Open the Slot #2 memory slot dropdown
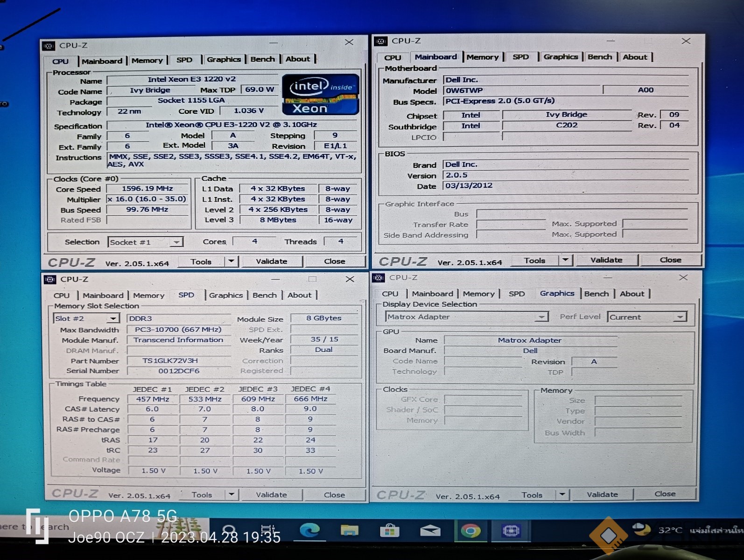This screenshot has width=744, height=560. tap(113, 319)
